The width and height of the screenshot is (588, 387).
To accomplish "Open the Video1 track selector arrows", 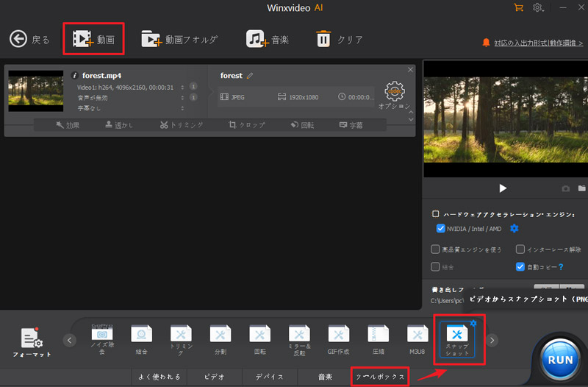I will [182, 88].
